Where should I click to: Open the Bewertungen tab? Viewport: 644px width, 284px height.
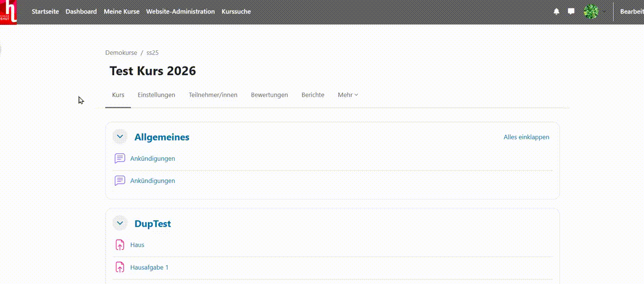(x=269, y=95)
